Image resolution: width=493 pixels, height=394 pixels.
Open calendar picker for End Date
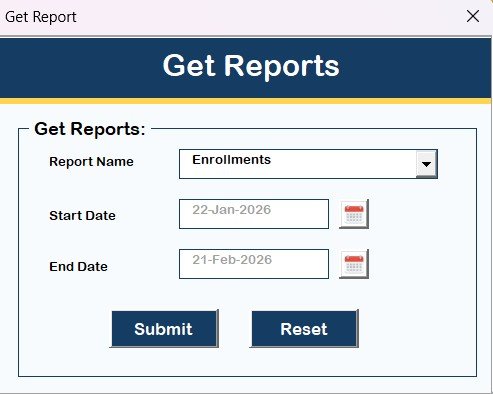354,264
